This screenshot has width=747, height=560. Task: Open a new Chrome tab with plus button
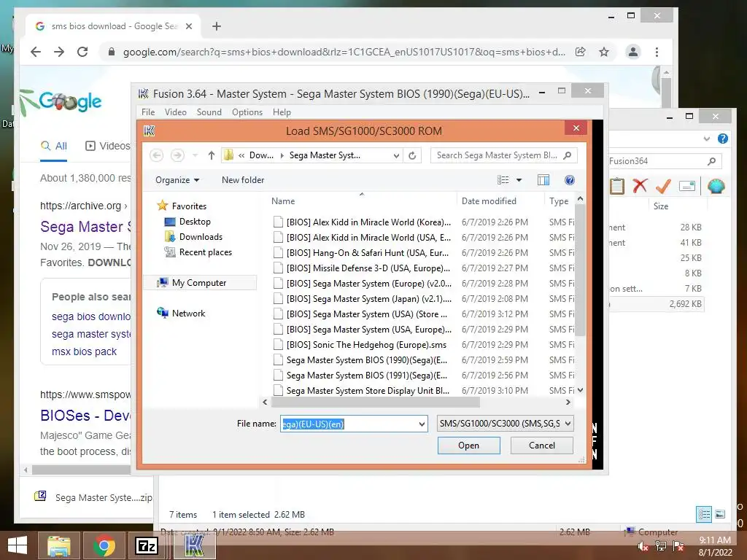[x=217, y=26]
